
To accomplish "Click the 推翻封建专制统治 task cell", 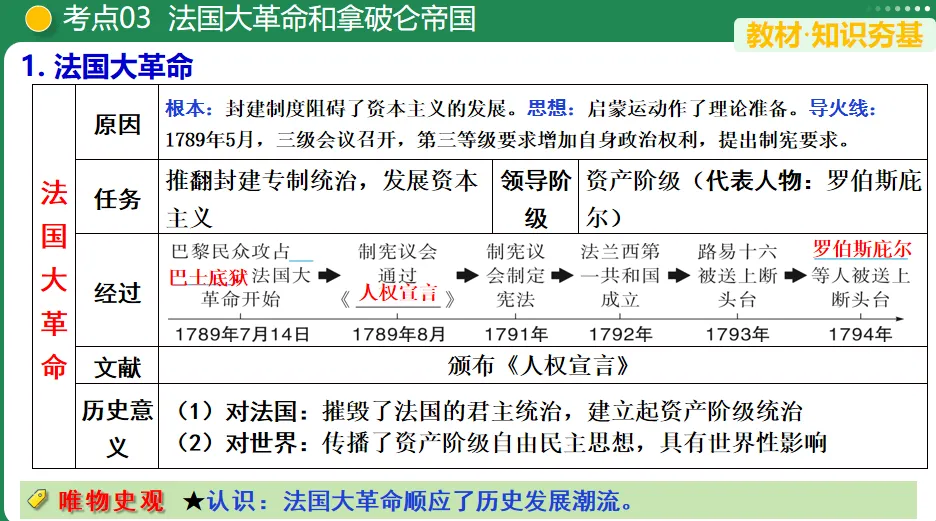I will click(x=325, y=198).
